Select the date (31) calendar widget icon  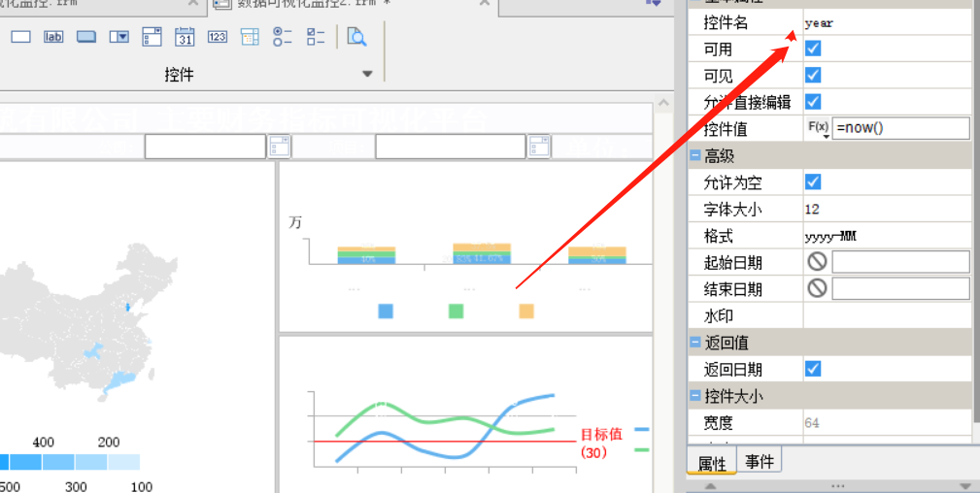pos(185,37)
